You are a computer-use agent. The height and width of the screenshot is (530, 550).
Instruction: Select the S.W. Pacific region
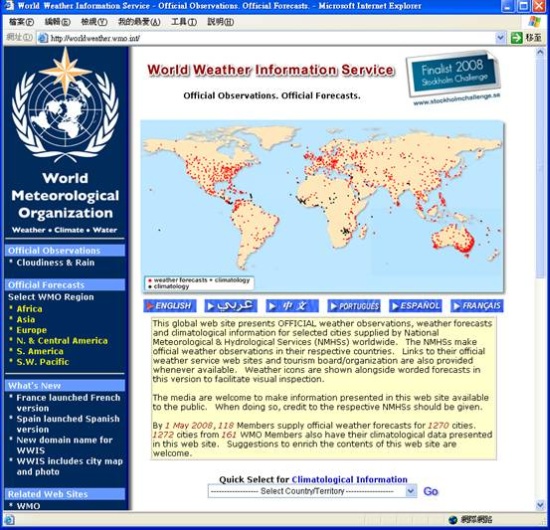pyautogui.click(x=43, y=362)
